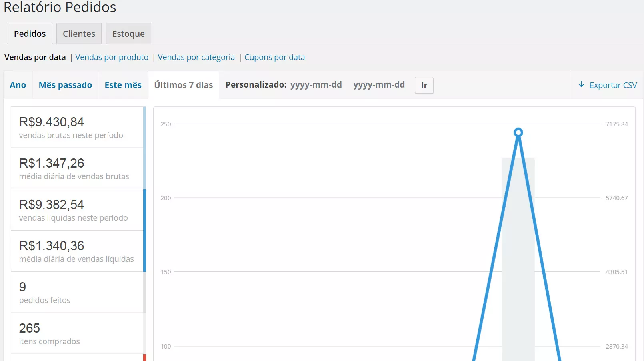The image size is (644, 361).
Task: Click the 4305.51 axis label
Action: [617, 272]
